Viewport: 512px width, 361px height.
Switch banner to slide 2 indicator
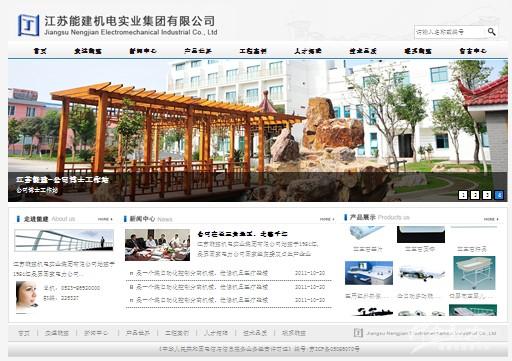coord(475,195)
